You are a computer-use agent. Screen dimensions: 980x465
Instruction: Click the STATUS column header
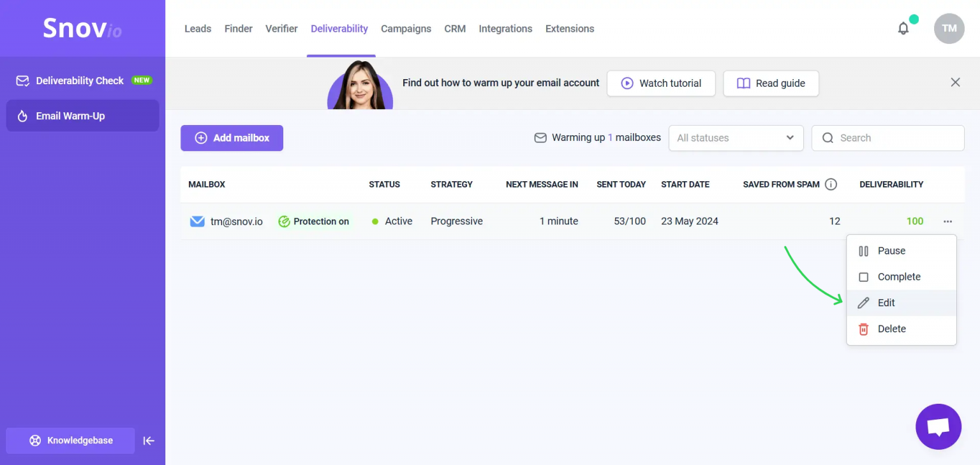[384, 184]
